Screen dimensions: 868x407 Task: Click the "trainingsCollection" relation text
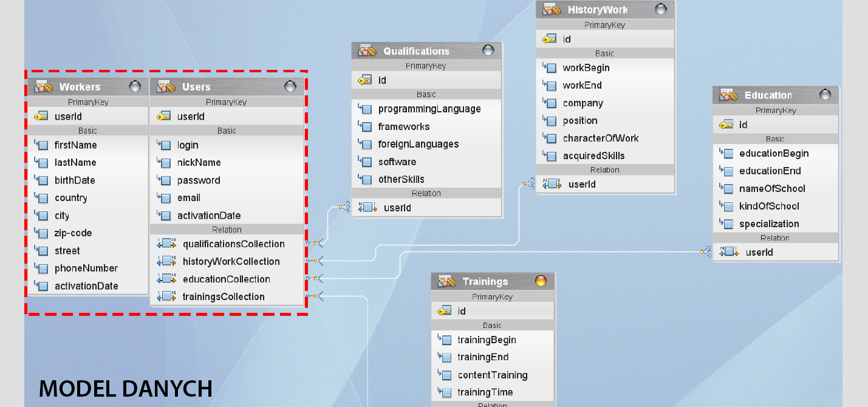point(224,297)
